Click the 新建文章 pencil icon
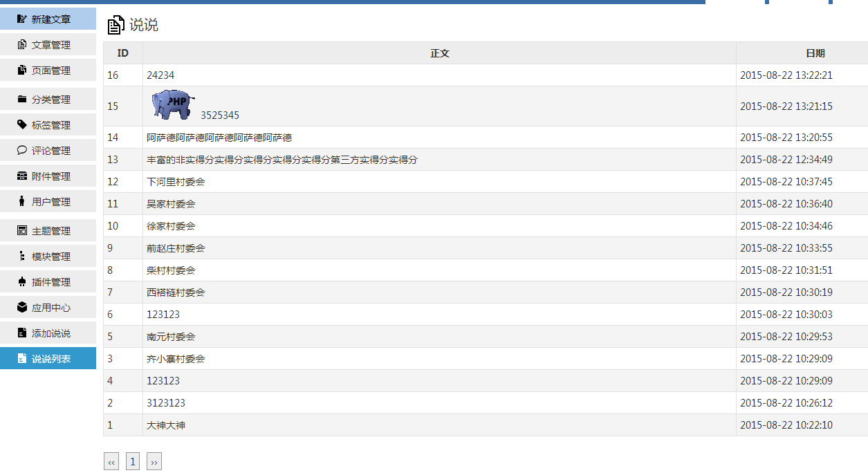Viewport: 868px width, 475px height. 22,19
